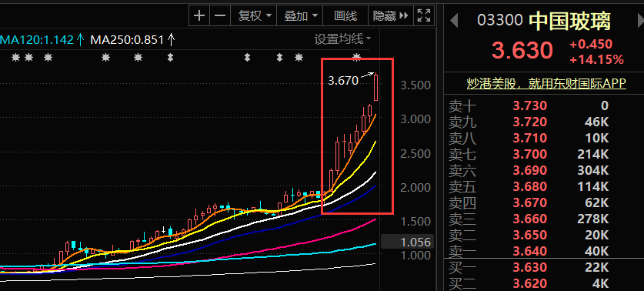Screen dimensions: 644x291
Task: Click the first star event marker
Action: [15, 58]
